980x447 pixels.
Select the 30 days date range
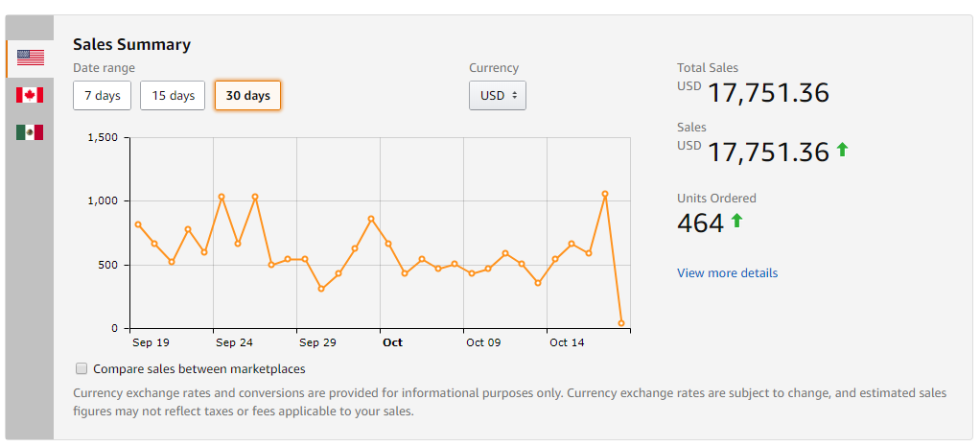click(247, 96)
